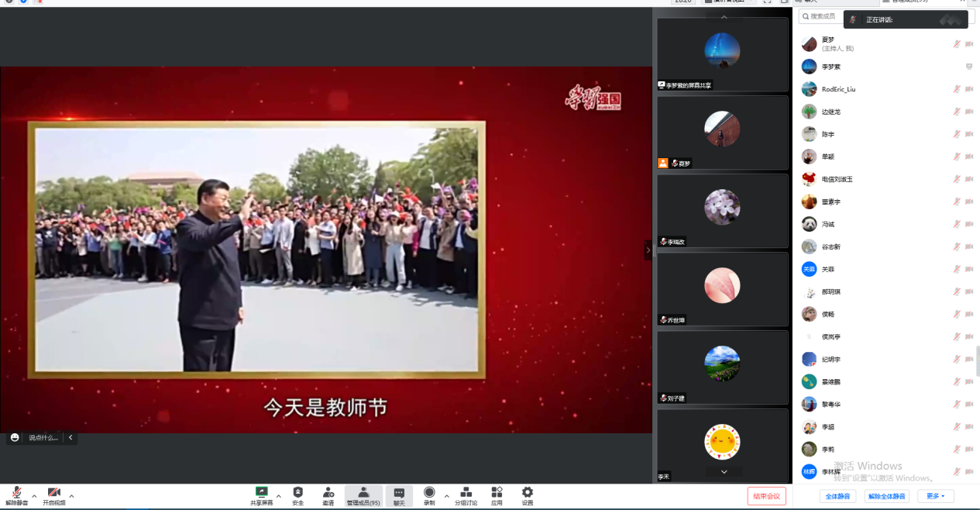Image resolution: width=980 pixels, height=510 pixels.
Task: Toggle 开启视频 camera in the toolbar
Action: pos(54,492)
